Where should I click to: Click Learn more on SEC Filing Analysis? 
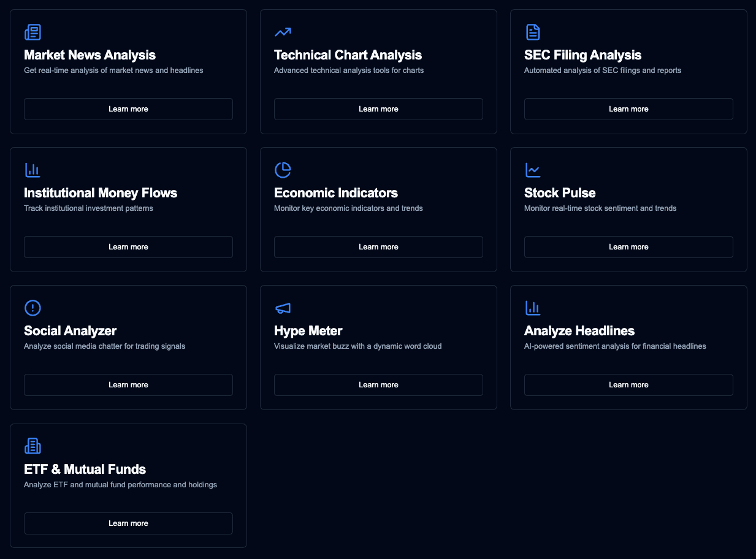[628, 108]
